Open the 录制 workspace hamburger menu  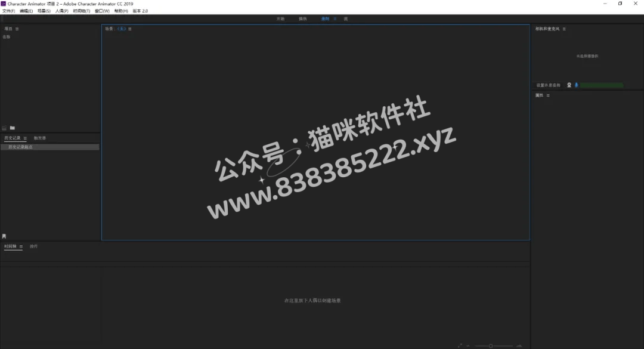click(335, 19)
